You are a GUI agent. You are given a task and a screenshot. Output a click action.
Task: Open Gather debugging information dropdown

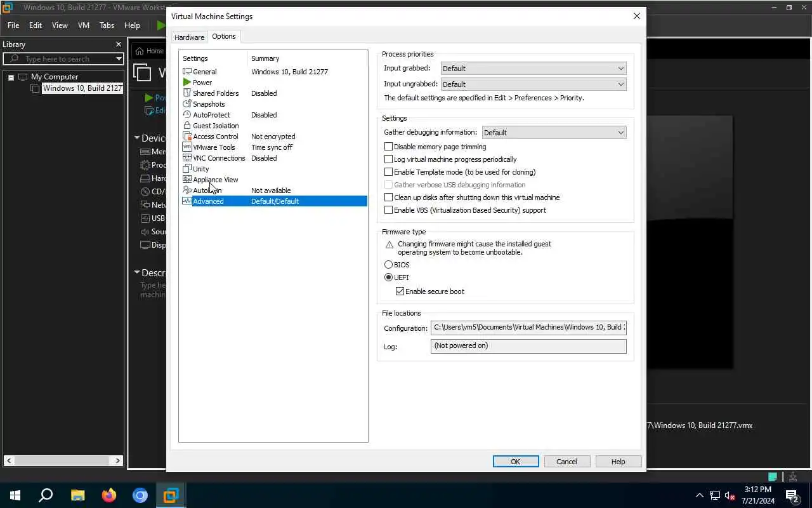[554, 133]
